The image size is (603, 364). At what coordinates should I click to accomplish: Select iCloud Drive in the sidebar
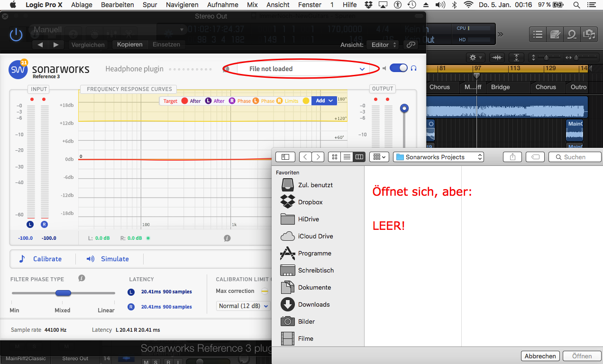(307, 236)
